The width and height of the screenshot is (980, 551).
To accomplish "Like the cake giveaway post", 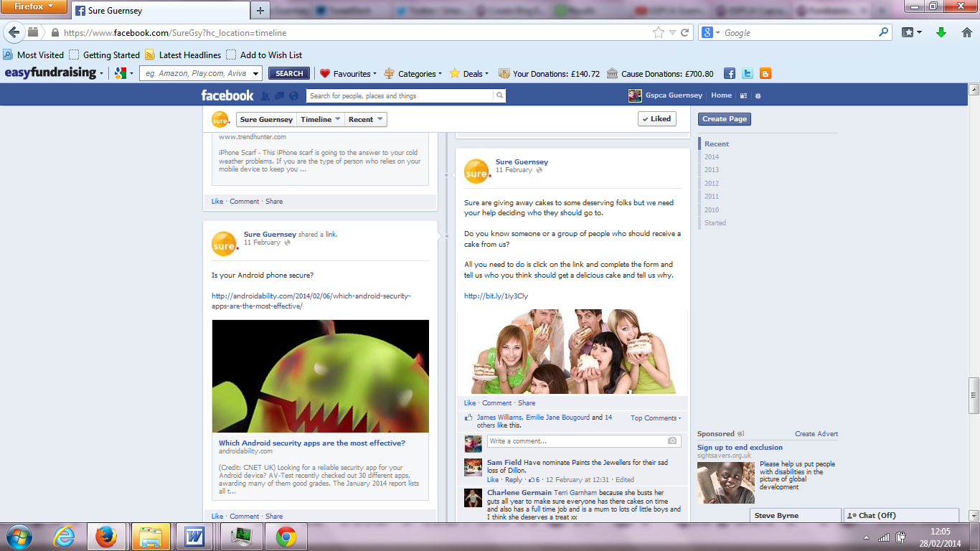I will [469, 402].
